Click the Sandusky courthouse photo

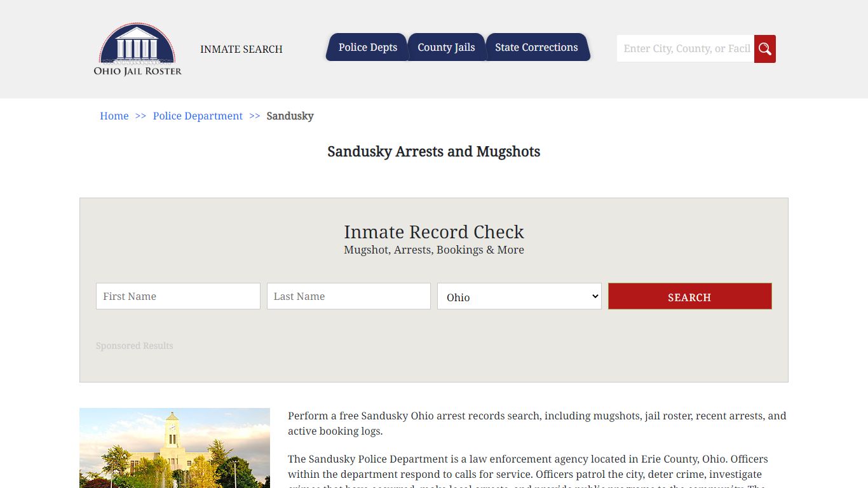point(175,448)
